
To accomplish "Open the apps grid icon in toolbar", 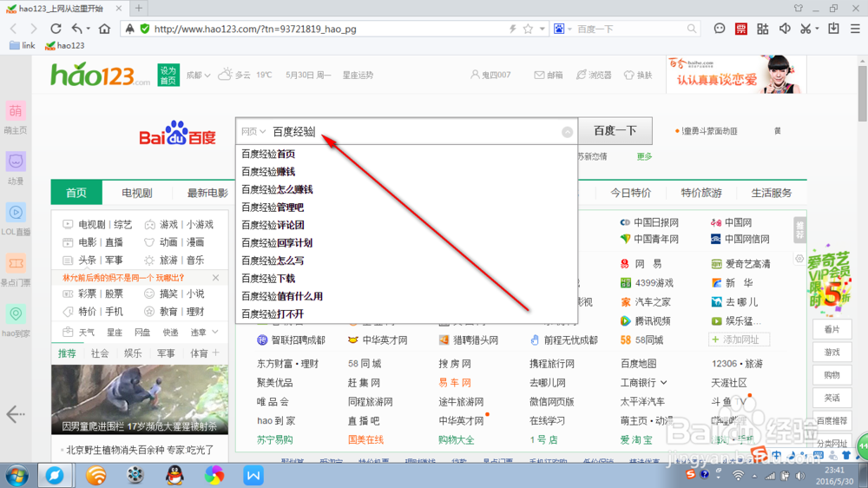I will pos(763,29).
